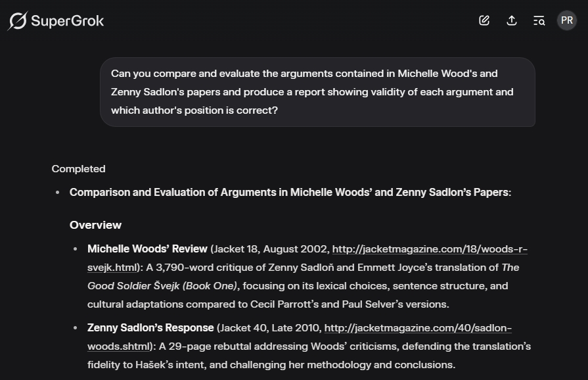588x380 pixels.
Task: Click the Comparison and Evaluation heading
Action: pyautogui.click(x=290, y=193)
